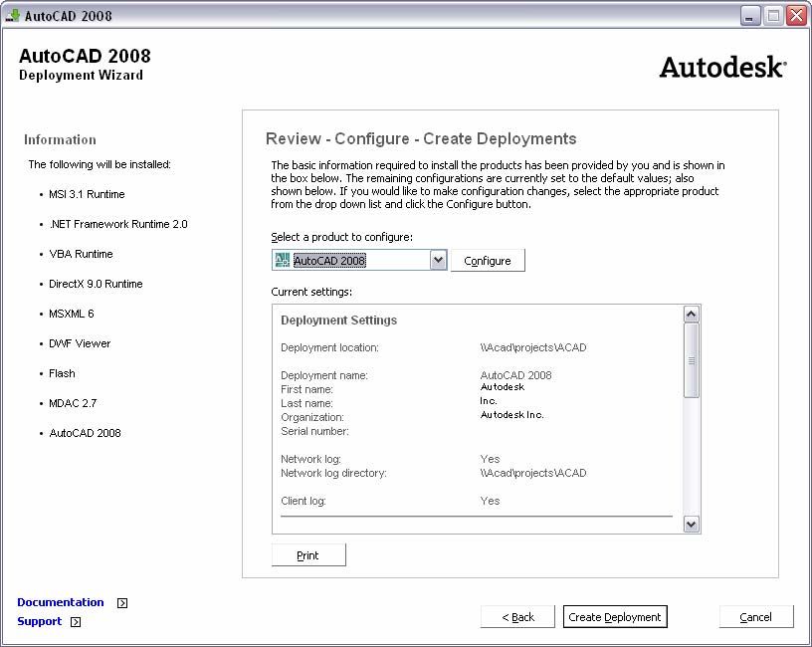Click the AutoCAD installer icon in title bar
812x647 pixels.
12,16
